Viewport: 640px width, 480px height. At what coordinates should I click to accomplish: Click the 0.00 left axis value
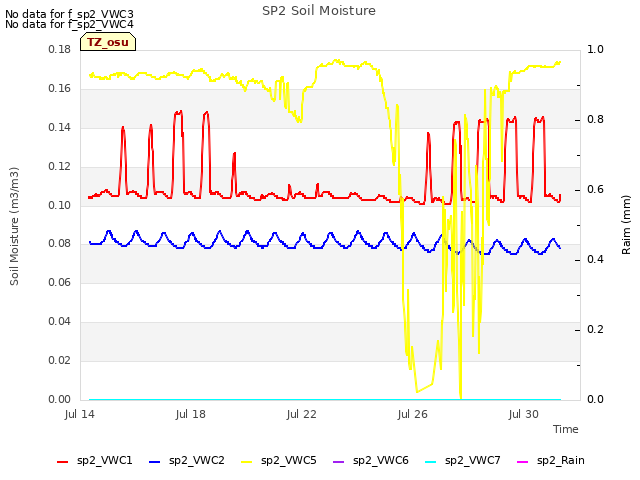[x=60, y=399]
